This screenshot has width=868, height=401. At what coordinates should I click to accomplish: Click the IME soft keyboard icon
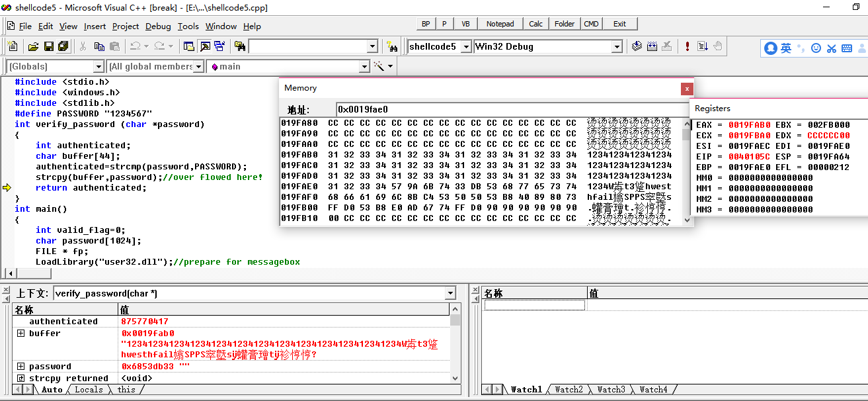[846, 48]
